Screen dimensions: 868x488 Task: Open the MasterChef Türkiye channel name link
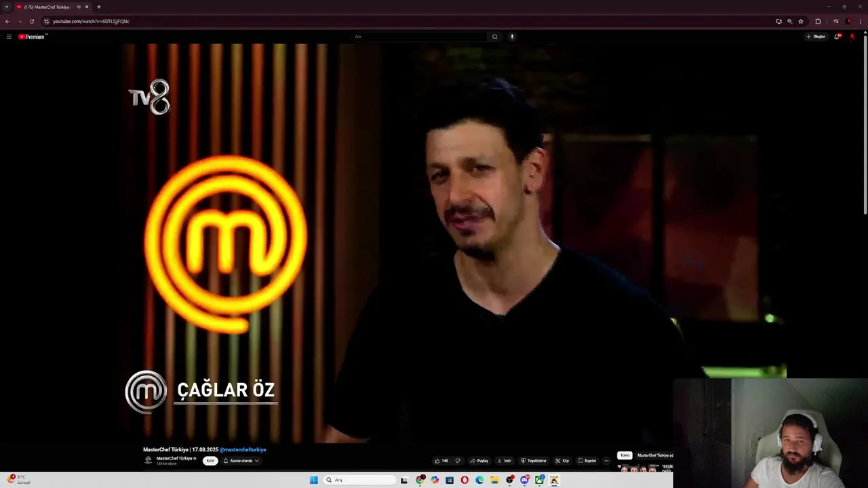coord(174,458)
